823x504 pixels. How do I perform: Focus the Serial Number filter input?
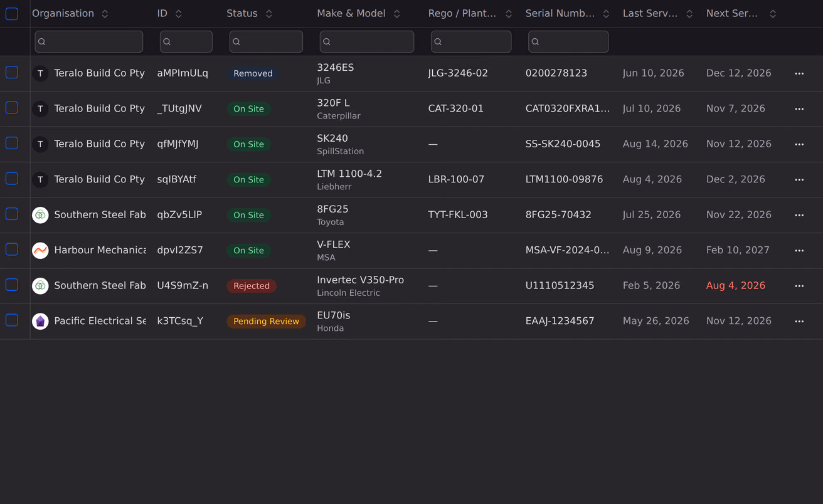pyautogui.click(x=568, y=41)
